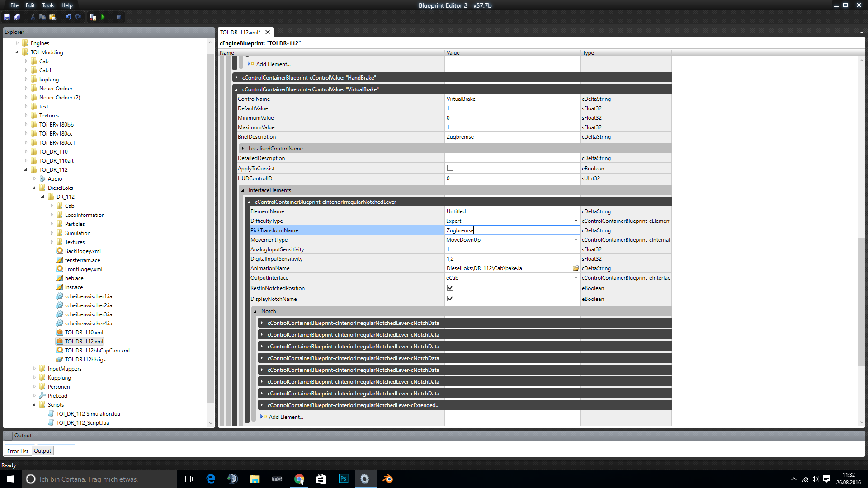Click Add Element under Notch list
Image resolution: width=868 pixels, height=488 pixels.
pos(285,417)
